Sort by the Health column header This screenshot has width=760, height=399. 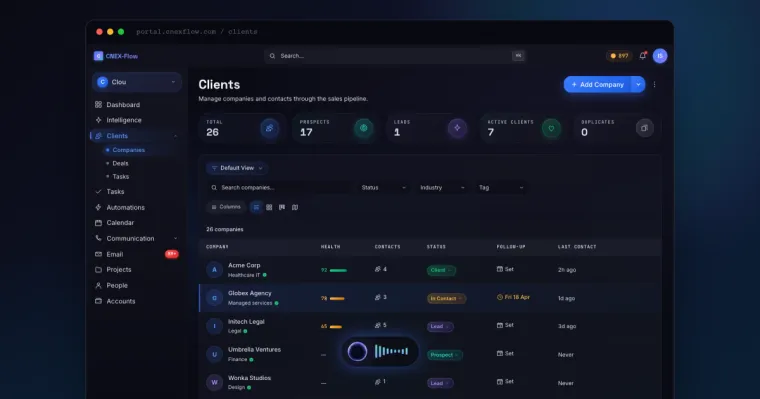(x=331, y=247)
